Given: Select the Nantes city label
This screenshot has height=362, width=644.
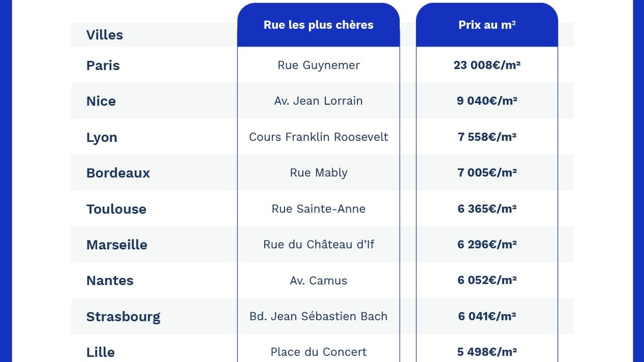Looking at the screenshot, I should [x=110, y=280].
